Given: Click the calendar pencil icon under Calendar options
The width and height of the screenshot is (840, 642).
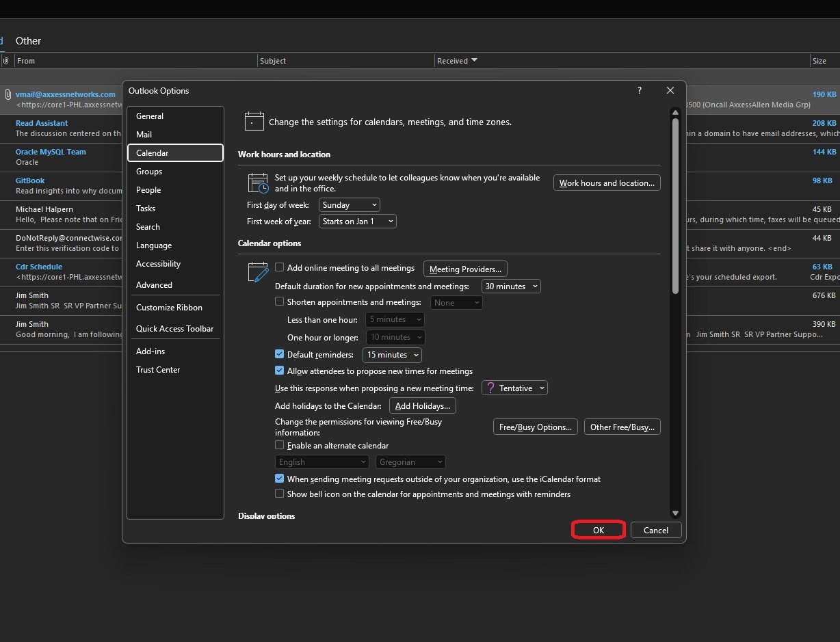Looking at the screenshot, I should [x=258, y=272].
